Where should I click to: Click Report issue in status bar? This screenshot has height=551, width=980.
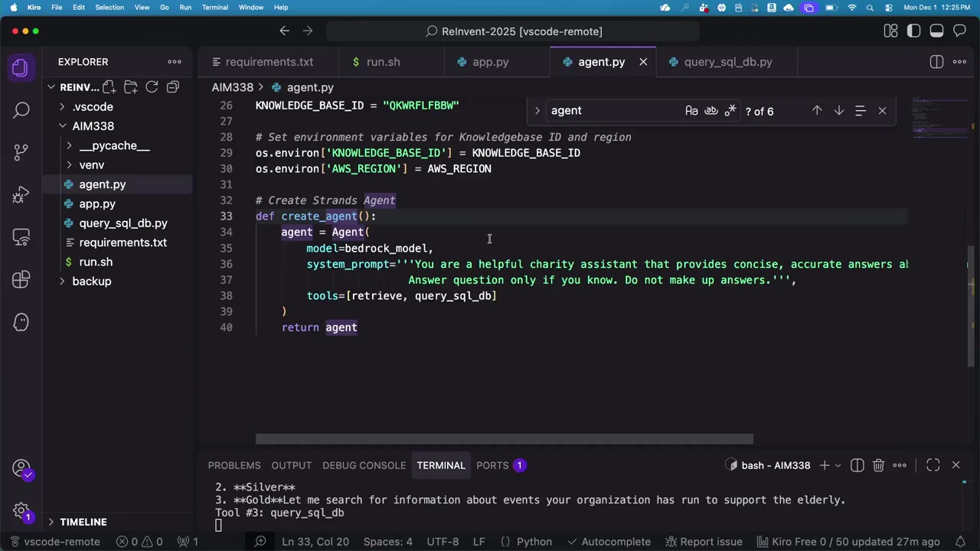[710, 542]
